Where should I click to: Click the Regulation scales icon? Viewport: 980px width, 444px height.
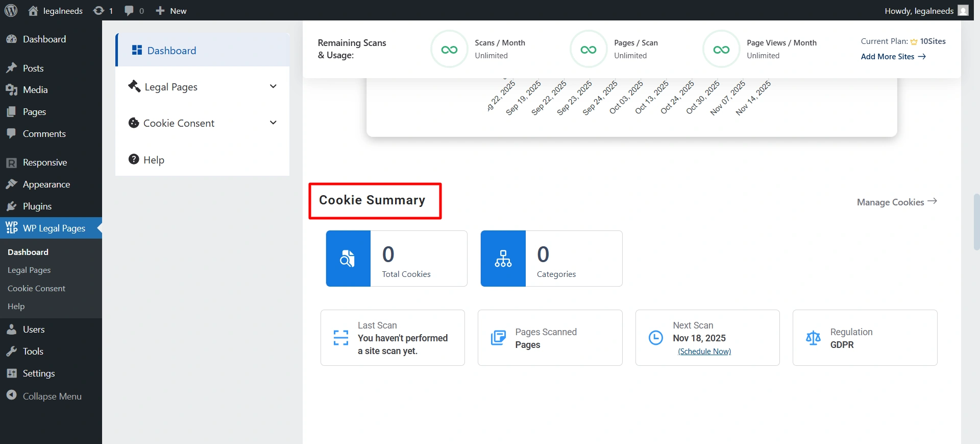click(x=813, y=338)
